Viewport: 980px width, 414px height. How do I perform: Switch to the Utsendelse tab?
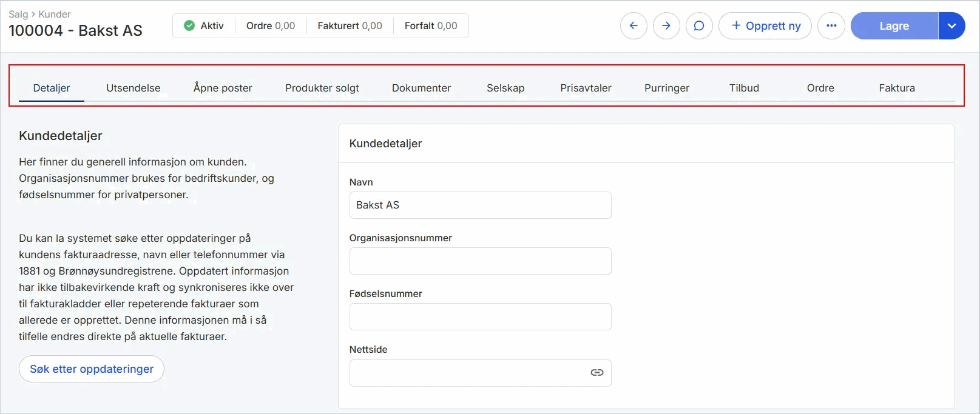click(133, 88)
